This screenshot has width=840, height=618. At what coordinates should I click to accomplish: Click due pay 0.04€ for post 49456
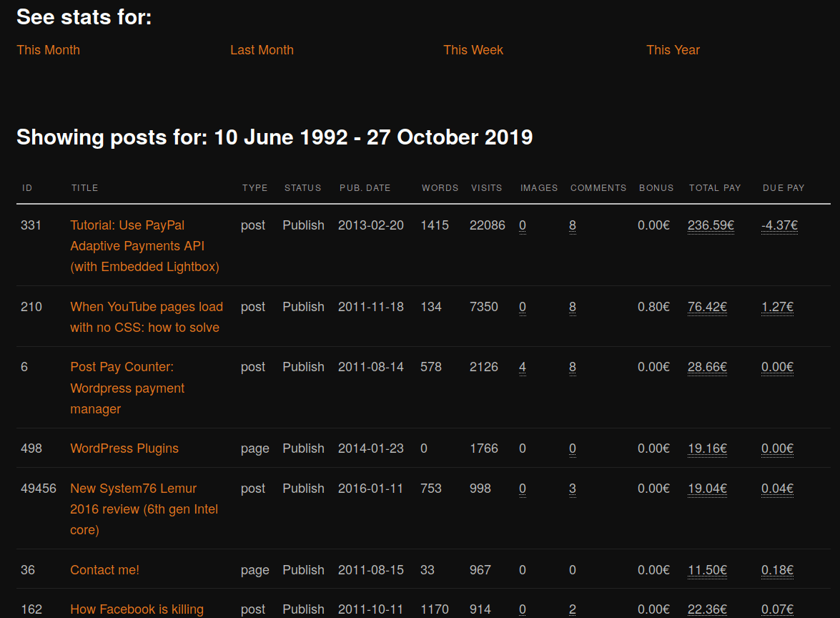pos(777,489)
